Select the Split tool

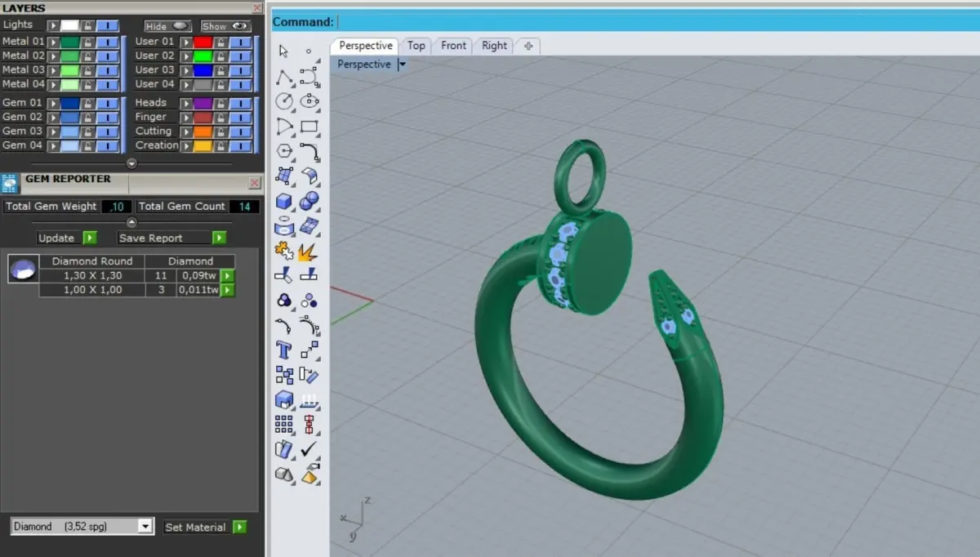click(x=309, y=275)
